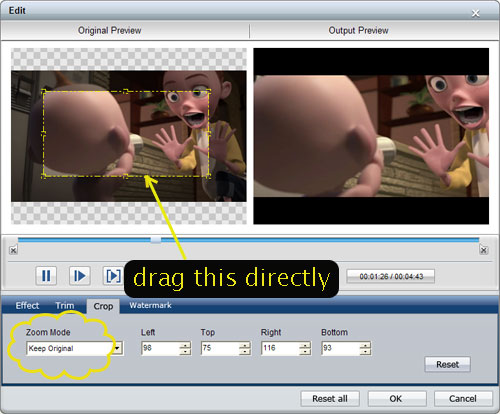Decrease the Bottom crop value
Viewport: 500px width, 414px height.
(365, 352)
